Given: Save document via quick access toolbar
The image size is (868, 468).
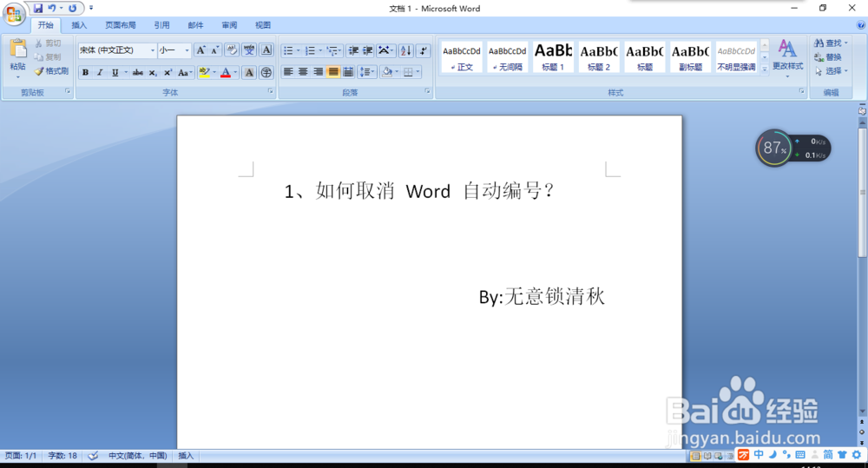Looking at the screenshot, I should point(38,9).
